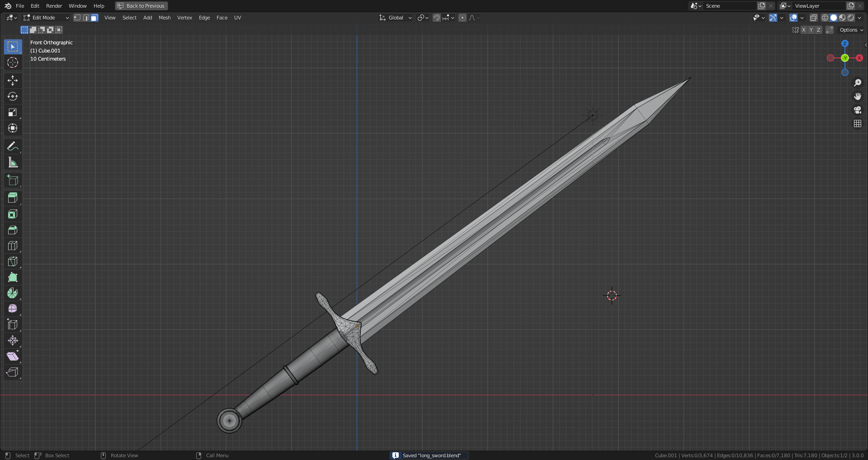Select the Move tool in toolbar
868x460 pixels.
[x=13, y=81]
